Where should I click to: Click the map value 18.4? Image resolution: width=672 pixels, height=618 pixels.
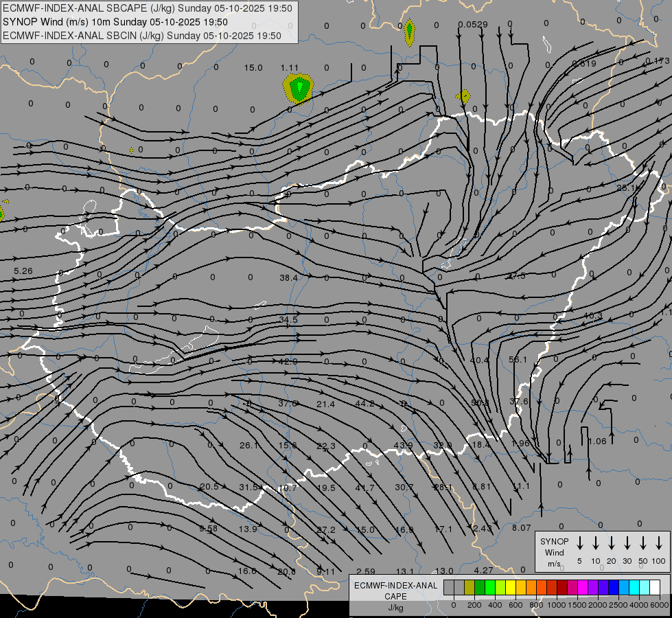[x=480, y=445]
